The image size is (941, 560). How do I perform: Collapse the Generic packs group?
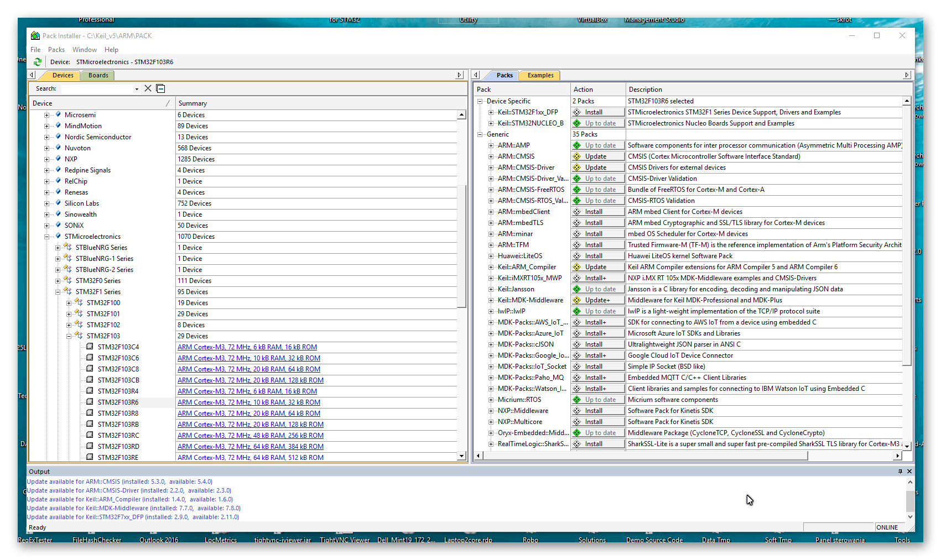tap(480, 134)
